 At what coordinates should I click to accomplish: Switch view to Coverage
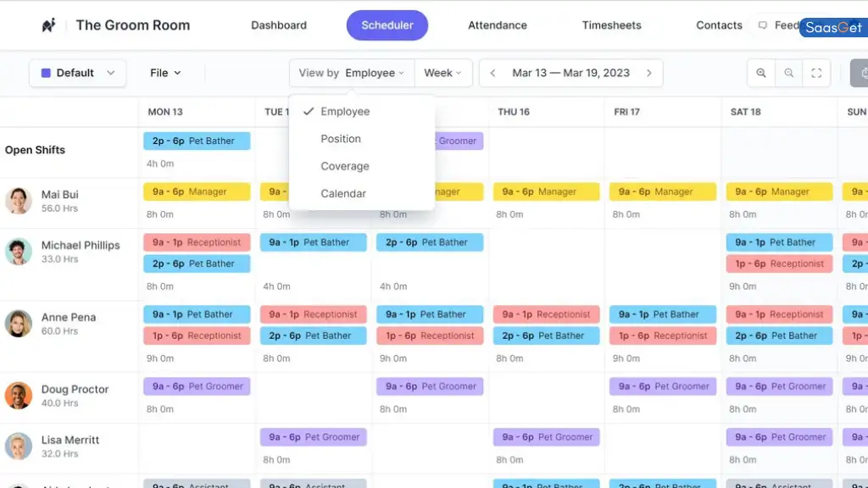(x=345, y=166)
